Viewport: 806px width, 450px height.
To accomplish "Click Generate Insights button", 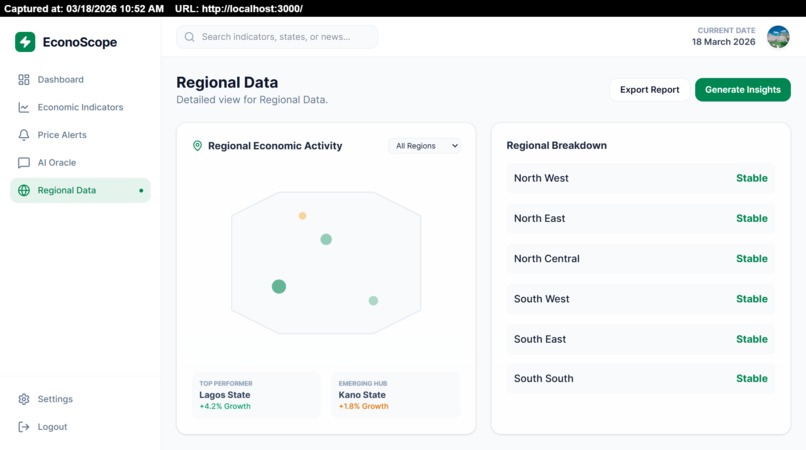I will (743, 89).
